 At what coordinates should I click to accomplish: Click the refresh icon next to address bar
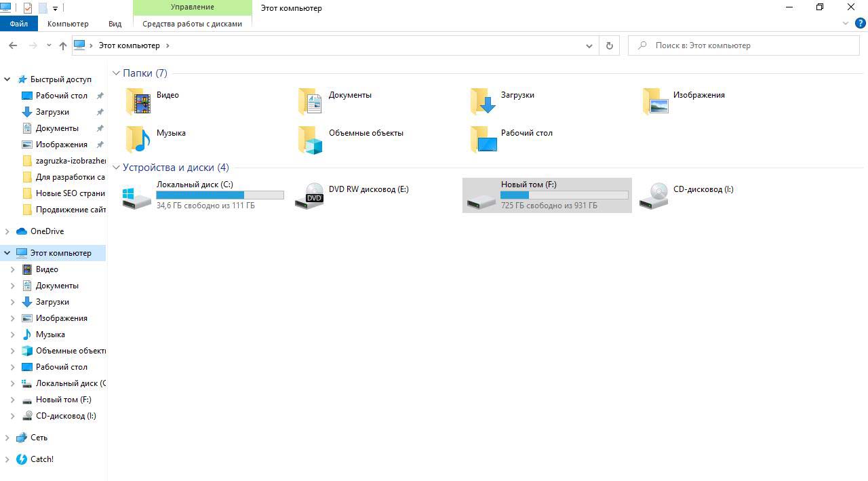click(x=609, y=45)
